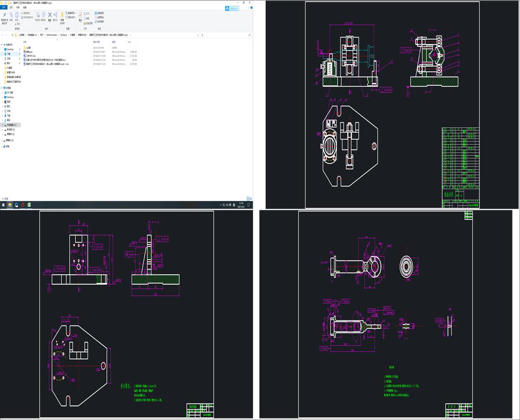Click the Properties icon in the ribbon
The width and height of the screenshot is (520, 420).
pyautogui.click(x=80, y=15)
